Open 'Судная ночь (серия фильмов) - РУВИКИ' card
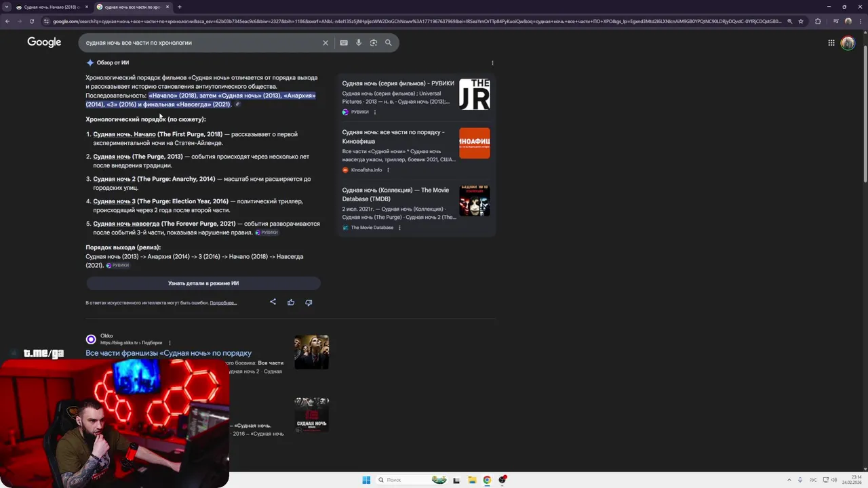Viewport: 868px width, 488px height. (398, 83)
